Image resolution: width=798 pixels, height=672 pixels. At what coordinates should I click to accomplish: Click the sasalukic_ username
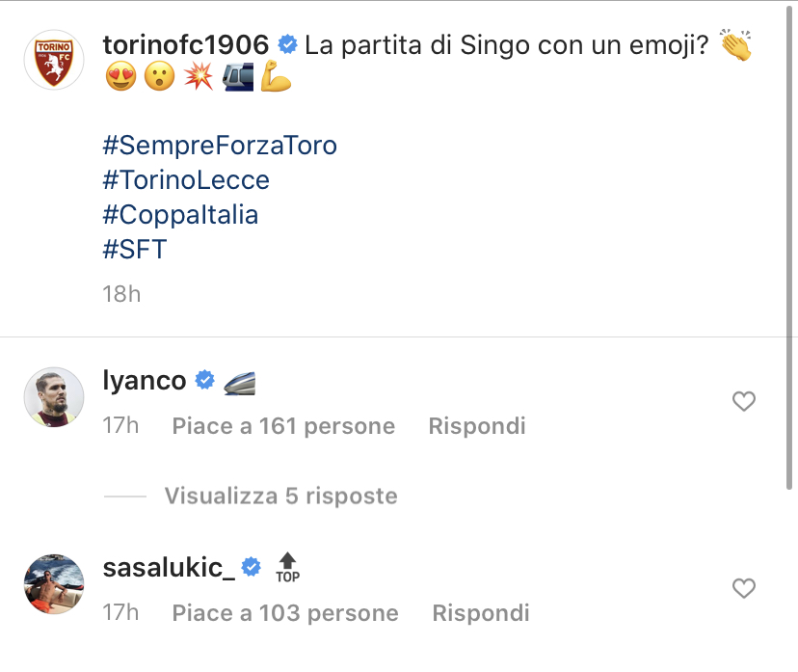click(x=169, y=568)
